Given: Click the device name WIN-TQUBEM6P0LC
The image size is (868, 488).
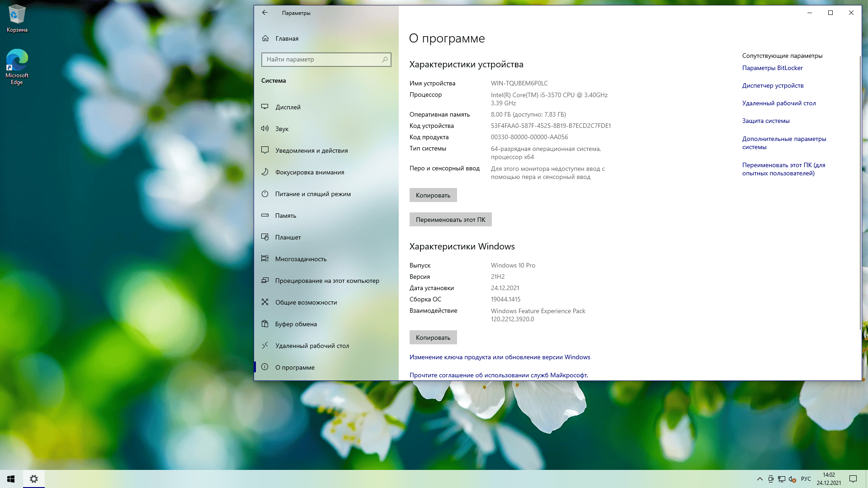Looking at the screenshot, I should pos(519,83).
